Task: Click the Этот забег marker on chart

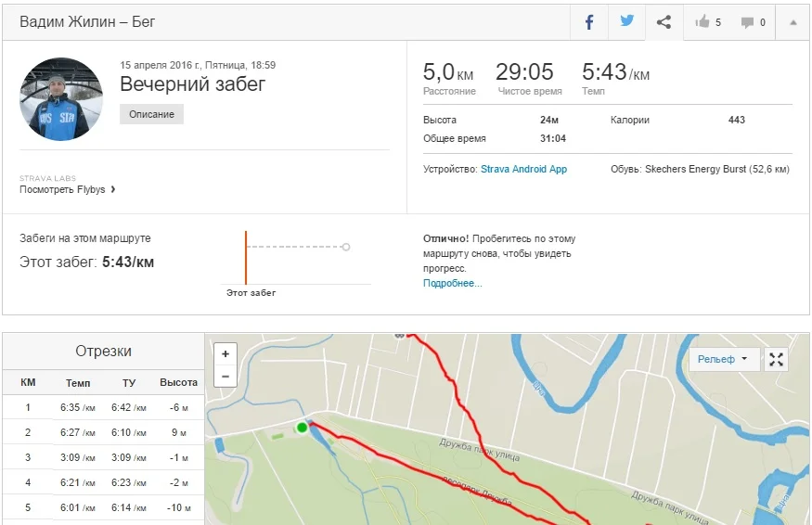Action: [246, 258]
